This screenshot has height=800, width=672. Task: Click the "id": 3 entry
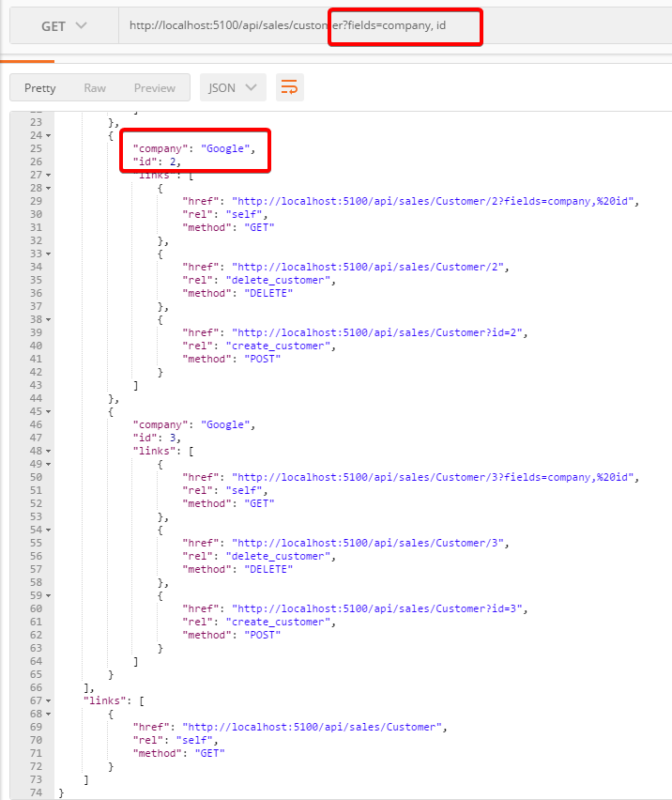point(157,438)
